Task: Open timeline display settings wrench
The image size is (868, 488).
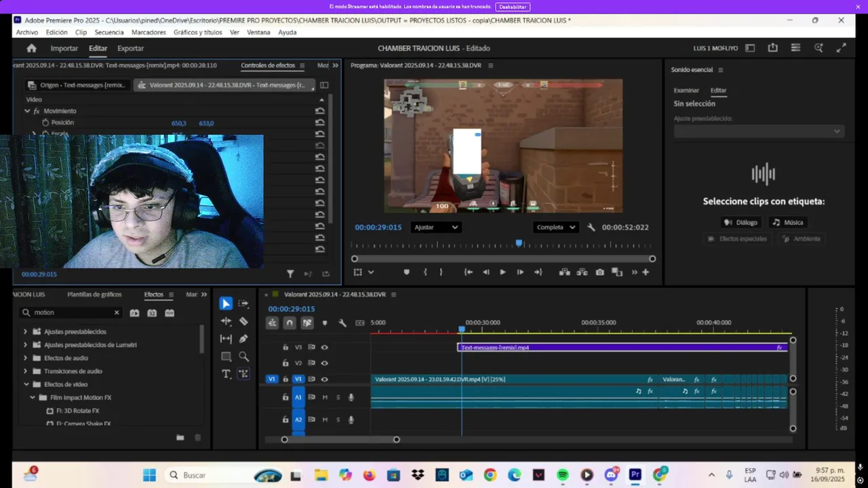Action: [x=342, y=323]
